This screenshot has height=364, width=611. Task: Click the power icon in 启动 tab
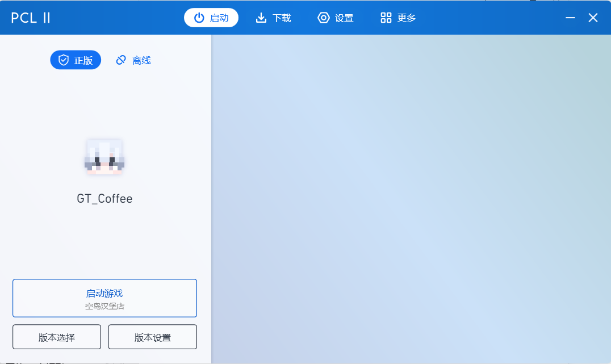coord(199,18)
